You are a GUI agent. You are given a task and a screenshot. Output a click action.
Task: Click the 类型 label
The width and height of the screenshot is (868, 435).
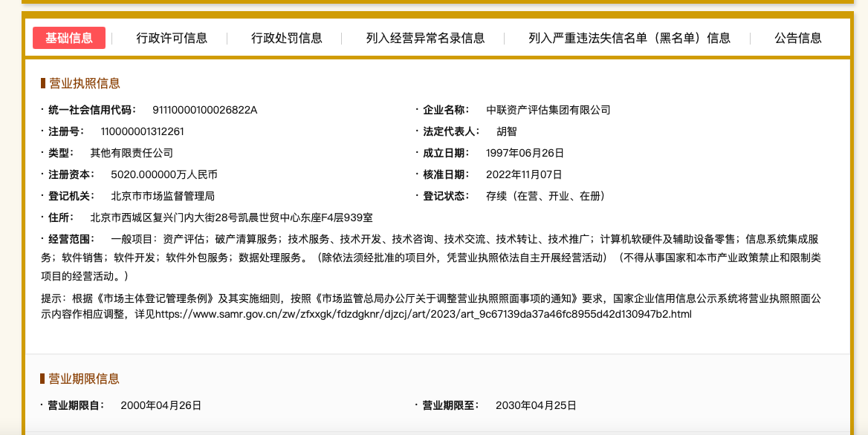(62, 153)
